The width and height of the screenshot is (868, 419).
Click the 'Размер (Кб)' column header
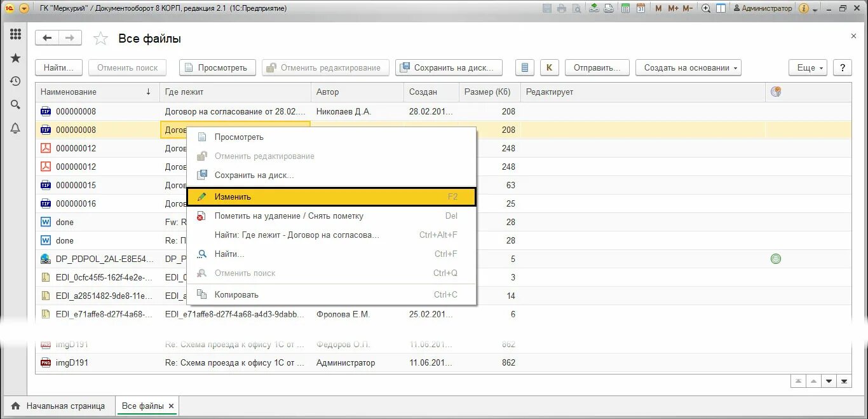(x=489, y=92)
